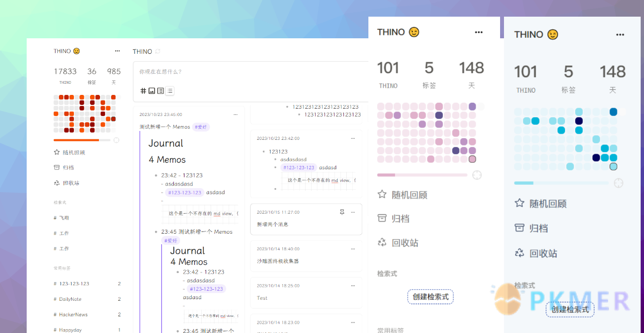This screenshot has height=333, width=644.
Task: Click archive box icon in pink theme panel
Action: [x=382, y=219]
